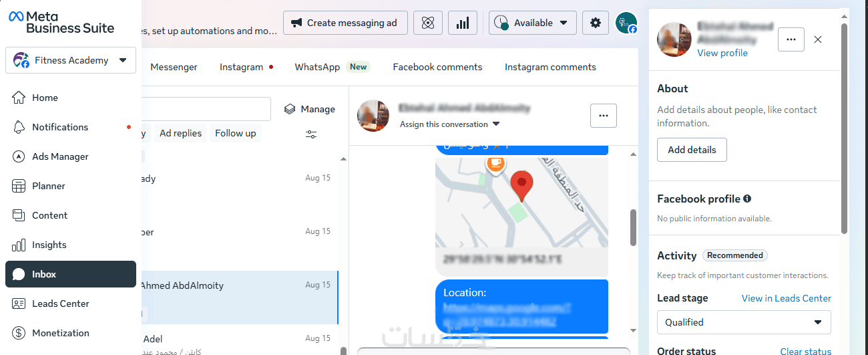Open the inbox insights bar chart icon
868x355 pixels.
pyautogui.click(x=462, y=23)
